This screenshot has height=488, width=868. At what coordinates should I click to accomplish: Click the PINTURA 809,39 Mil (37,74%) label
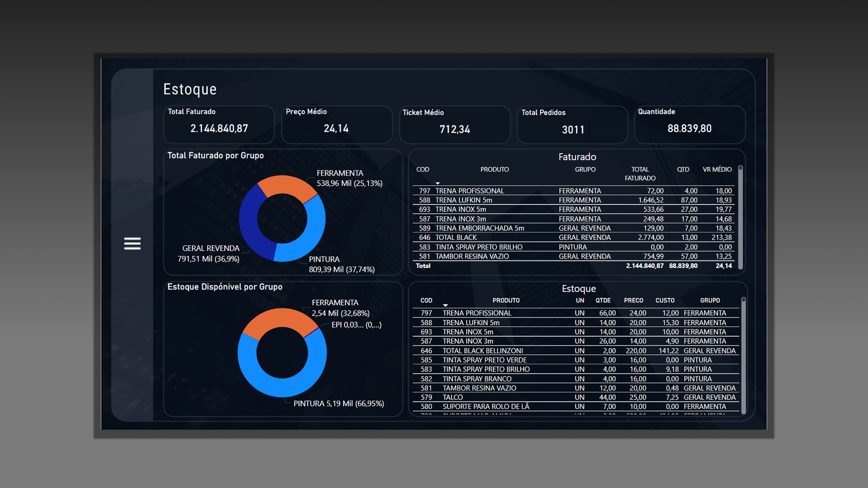tap(342, 264)
